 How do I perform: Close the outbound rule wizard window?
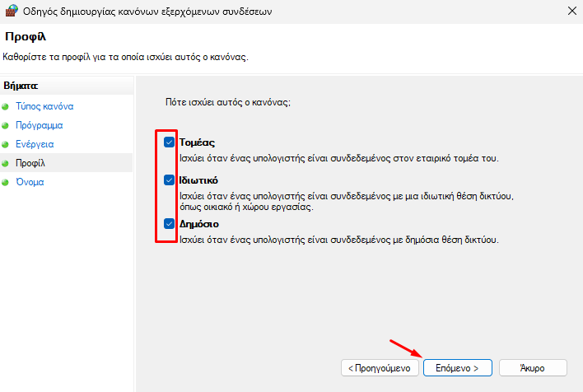coord(572,11)
